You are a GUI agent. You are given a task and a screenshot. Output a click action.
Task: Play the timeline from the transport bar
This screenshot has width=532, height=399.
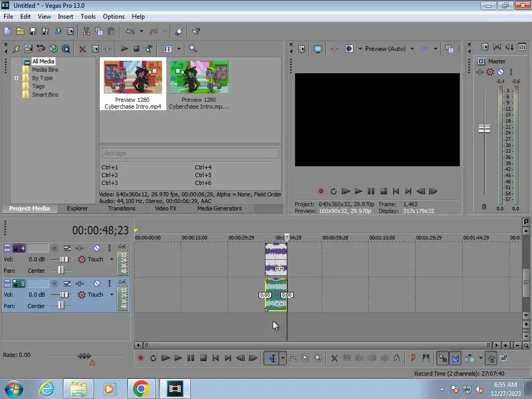(178, 358)
